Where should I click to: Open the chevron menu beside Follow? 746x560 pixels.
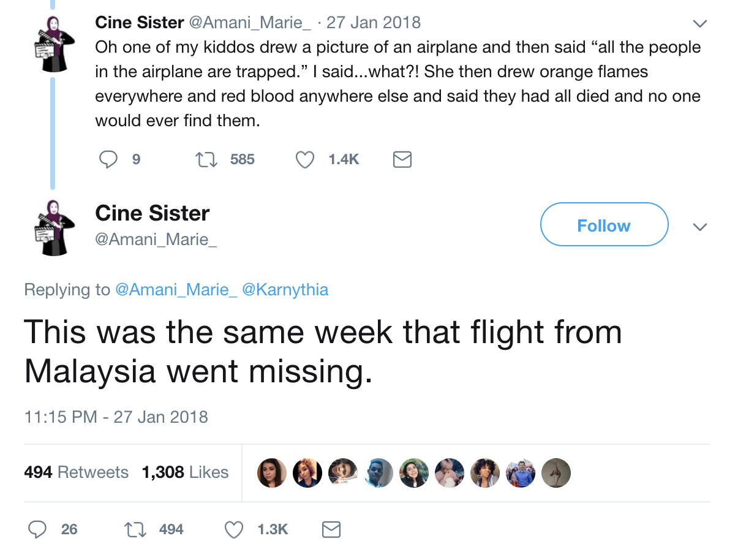(x=699, y=227)
